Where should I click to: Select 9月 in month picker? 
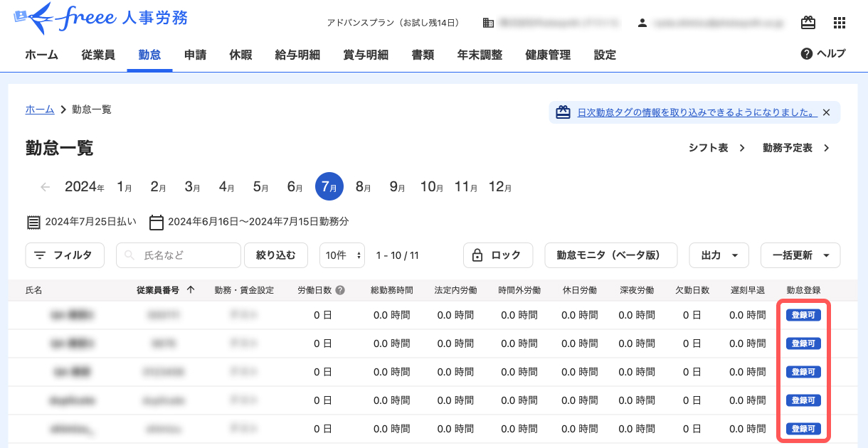tap(397, 187)
